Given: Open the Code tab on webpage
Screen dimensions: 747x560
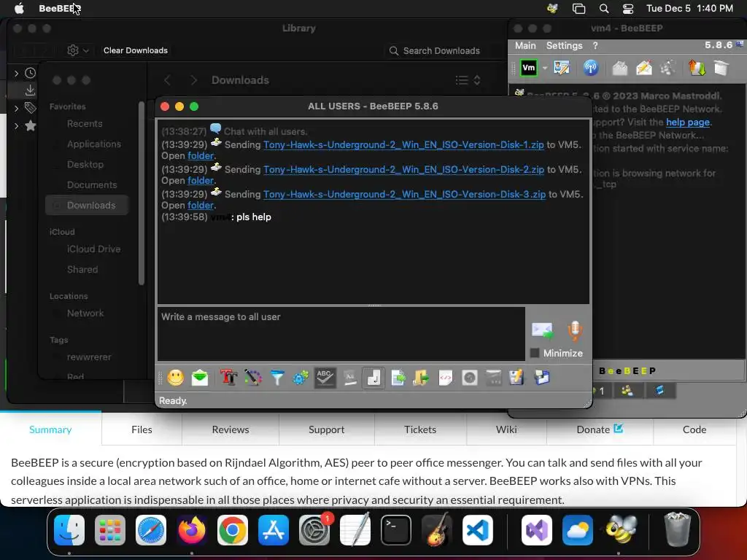Looking at the screenshot, I should 694,429.
